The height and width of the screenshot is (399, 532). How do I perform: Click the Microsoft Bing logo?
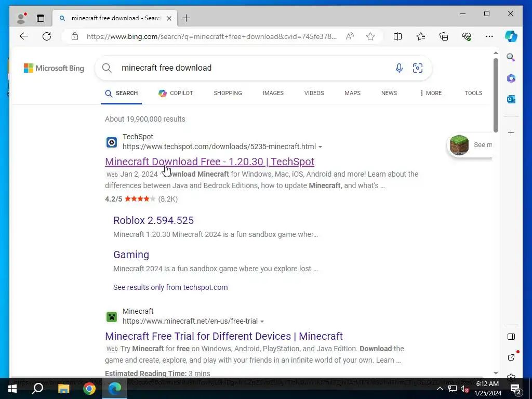click(x=54, y=68)
